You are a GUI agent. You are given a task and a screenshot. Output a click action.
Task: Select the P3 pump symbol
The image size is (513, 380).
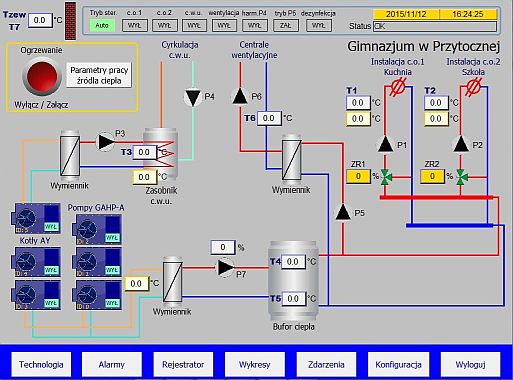pyautogui.click(x=106, y=142)
